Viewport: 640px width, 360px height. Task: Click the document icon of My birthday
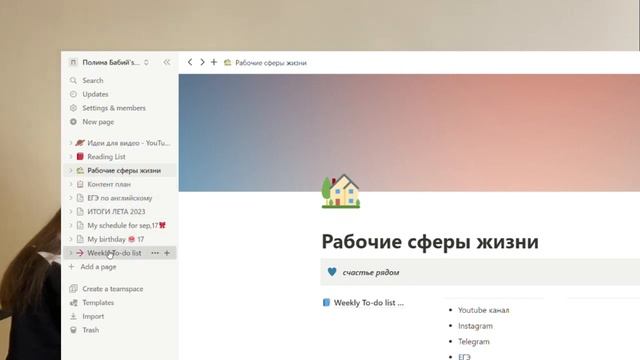pos(80,239)
